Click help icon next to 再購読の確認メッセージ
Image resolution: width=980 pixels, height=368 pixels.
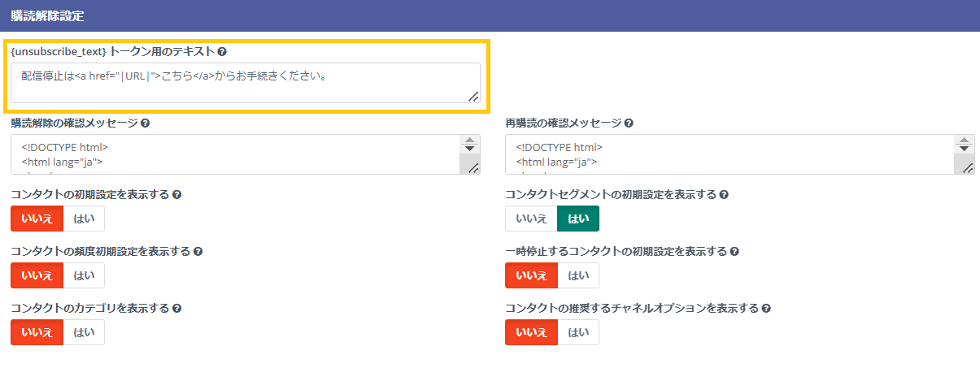click(x=629, y=123)
